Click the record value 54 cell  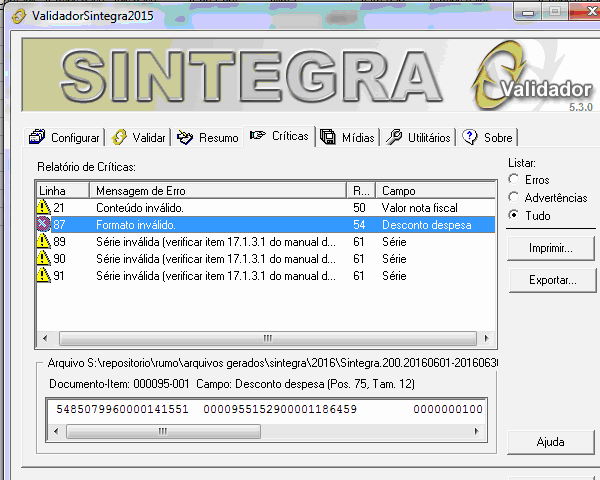point(359,225)
